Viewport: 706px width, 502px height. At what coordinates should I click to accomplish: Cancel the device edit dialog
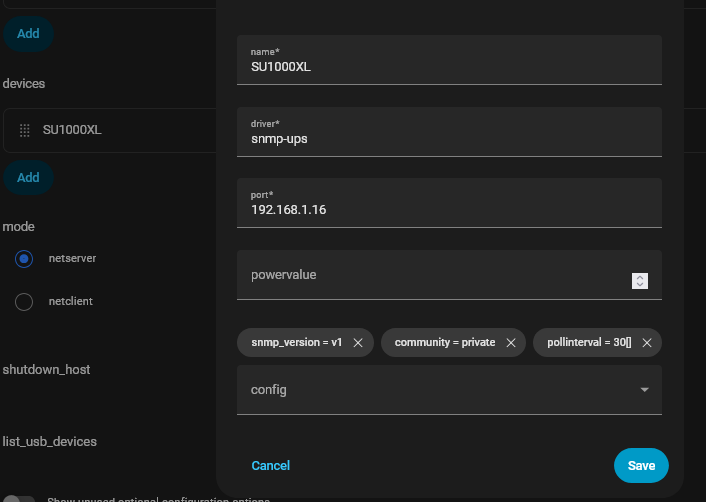(x=271, y=466)
